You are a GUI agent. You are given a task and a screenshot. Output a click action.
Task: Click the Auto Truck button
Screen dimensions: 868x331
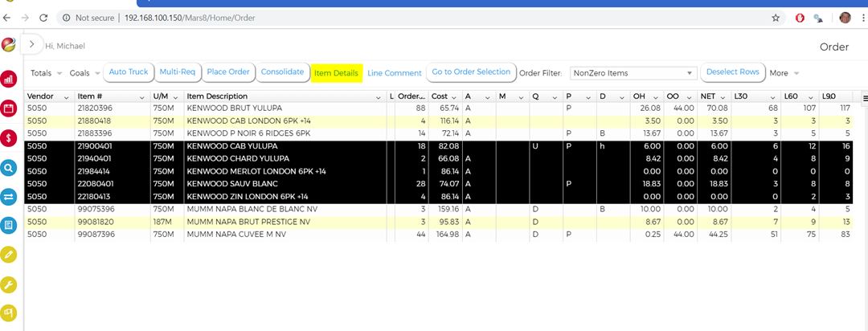point(129,72)
